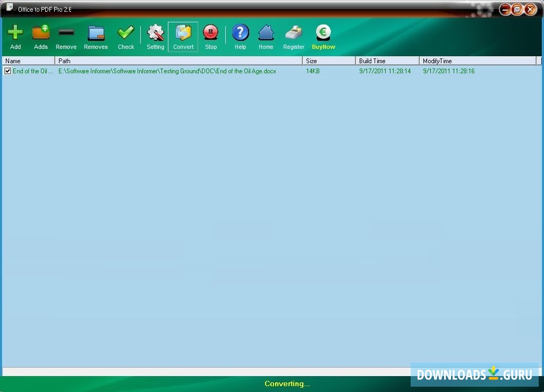Click the 14KB size cell
544x392 pixels.
(x=312, y=71)
